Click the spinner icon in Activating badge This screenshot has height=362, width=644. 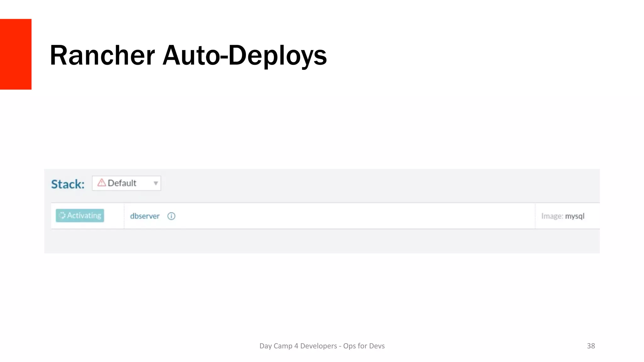pyautogui.click(x=62, y=215)
